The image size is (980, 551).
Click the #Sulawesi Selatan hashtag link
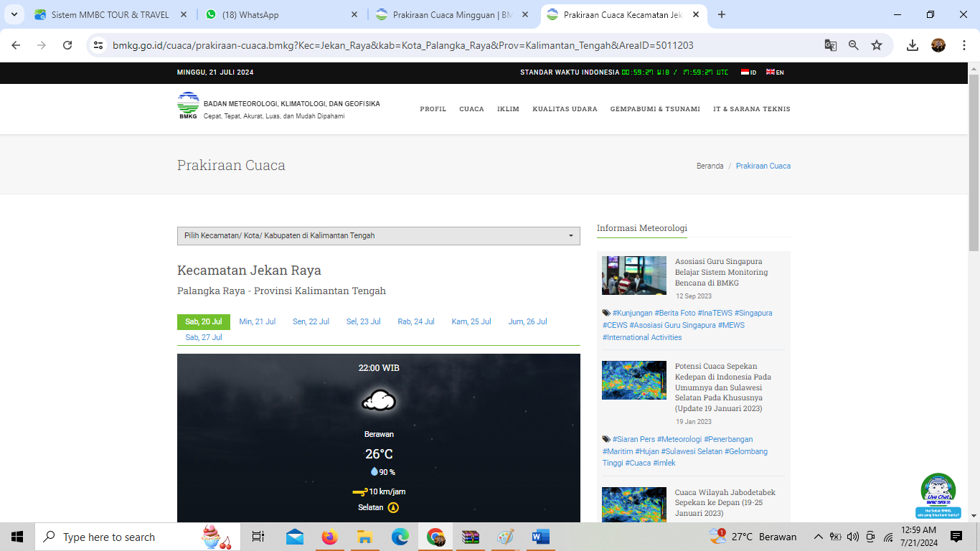(x=692, y=451)
